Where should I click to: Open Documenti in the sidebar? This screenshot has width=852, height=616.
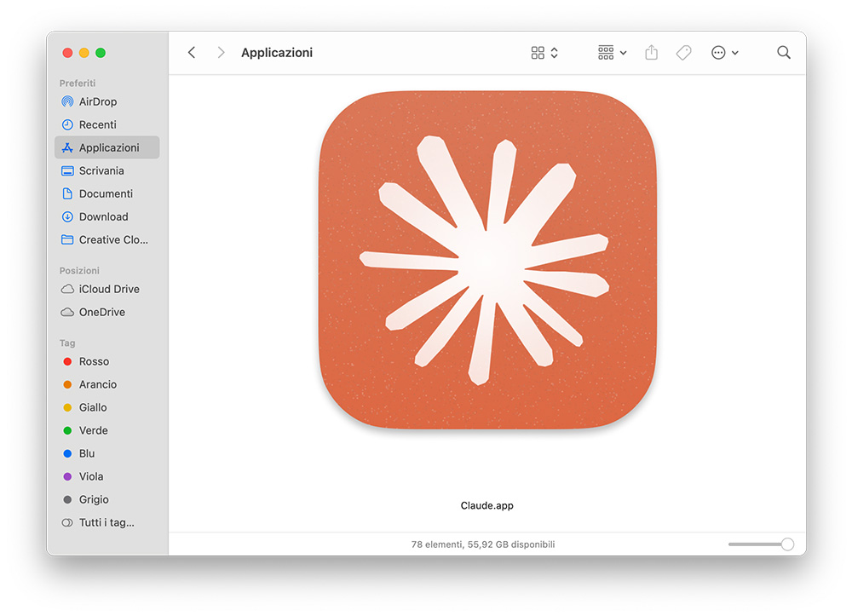(107, 193)
